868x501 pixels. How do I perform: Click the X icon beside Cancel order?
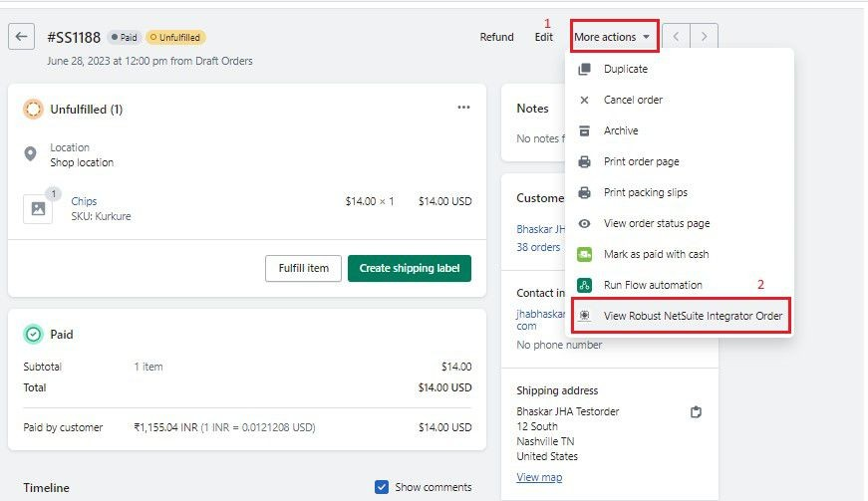click(x=584, y=100)
